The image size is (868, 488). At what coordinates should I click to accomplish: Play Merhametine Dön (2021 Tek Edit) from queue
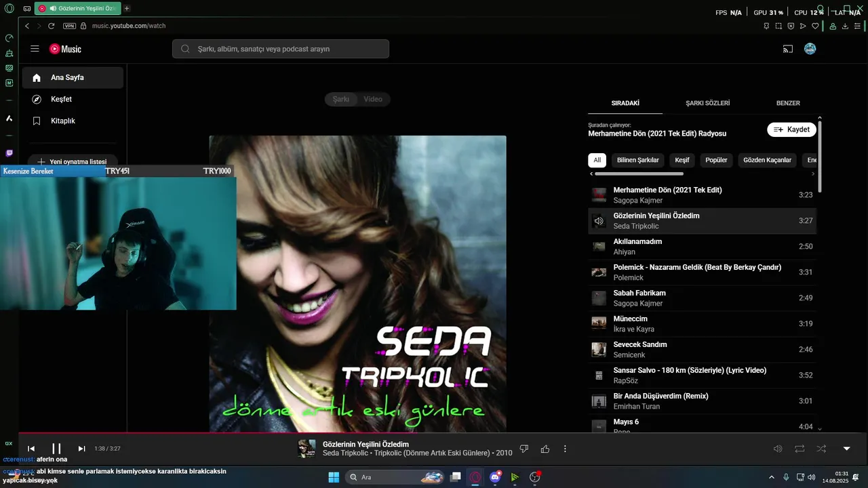tap(702, 195)
